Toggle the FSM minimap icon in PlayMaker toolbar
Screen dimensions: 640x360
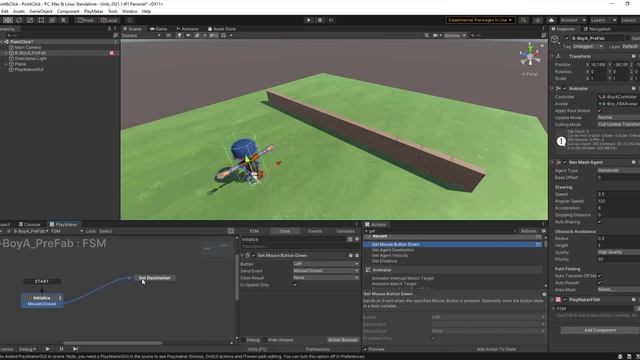tap(231, 231)
